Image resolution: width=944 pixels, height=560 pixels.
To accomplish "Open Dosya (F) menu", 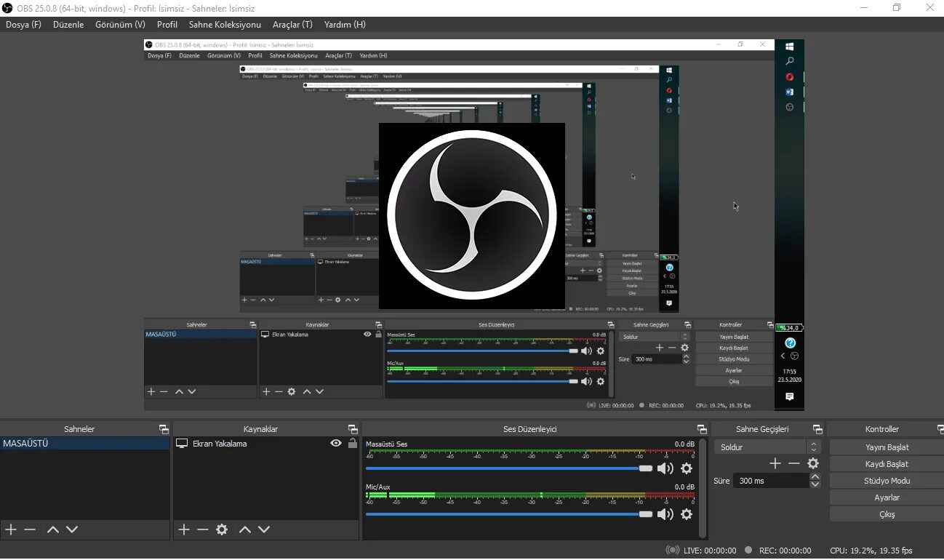I will (x=23, y=25).
